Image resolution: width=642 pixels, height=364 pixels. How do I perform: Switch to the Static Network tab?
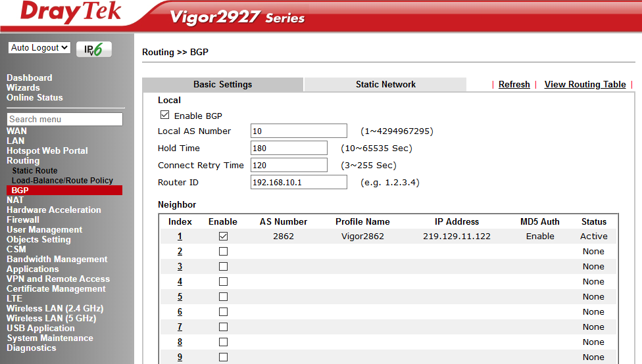pyautogui.click(x=385, y=84)
